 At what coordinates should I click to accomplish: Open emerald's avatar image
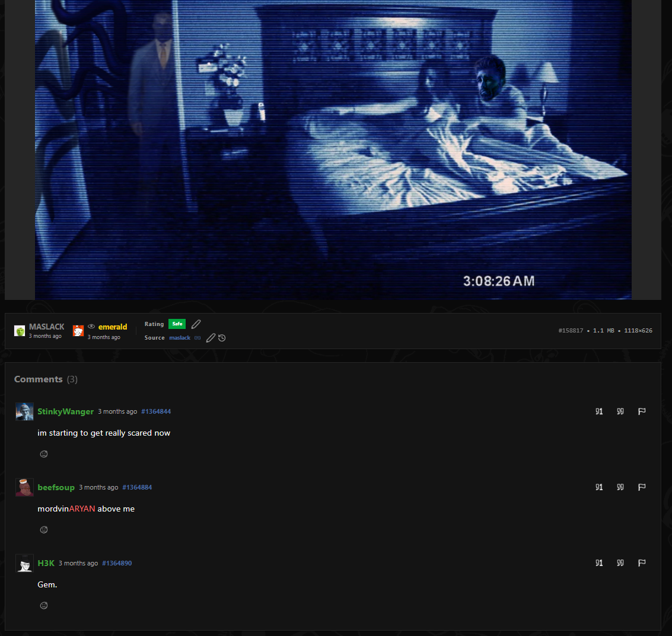78,331
